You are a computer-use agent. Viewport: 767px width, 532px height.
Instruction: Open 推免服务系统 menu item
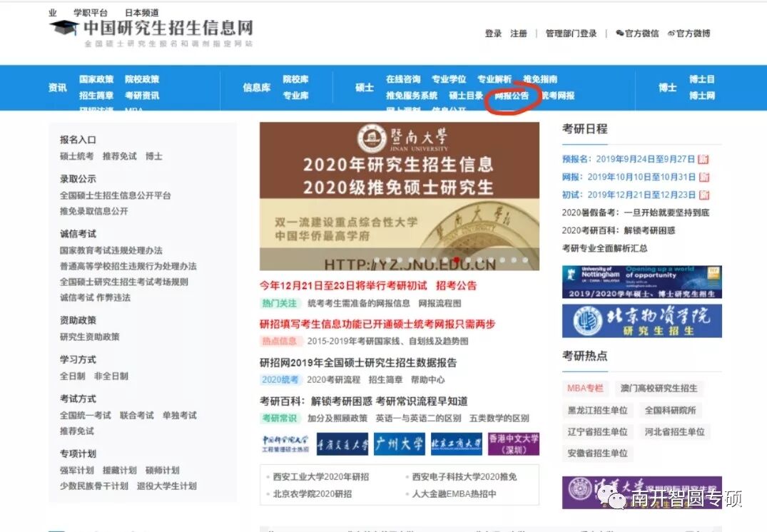pyautogui.click(x=412, y=96)
